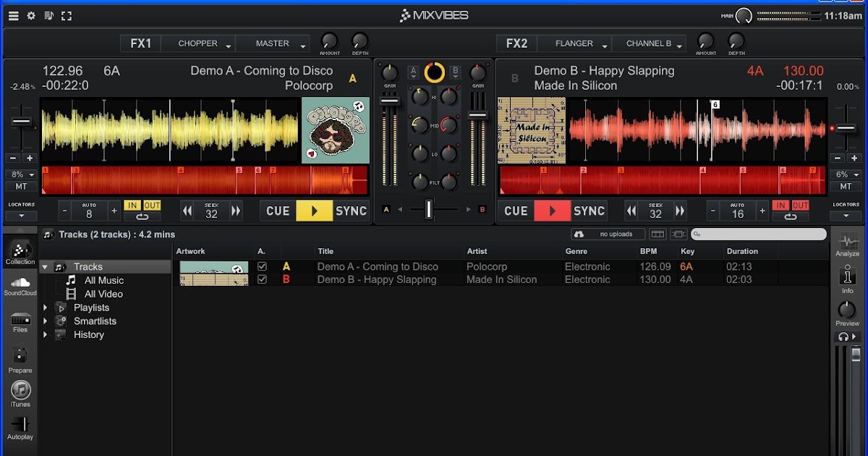Uncheck Demo B - Happy Slapping track checkbox
The height and width of the screenshot is (456, 868).
pyautogui.click(x=264, y=279)
